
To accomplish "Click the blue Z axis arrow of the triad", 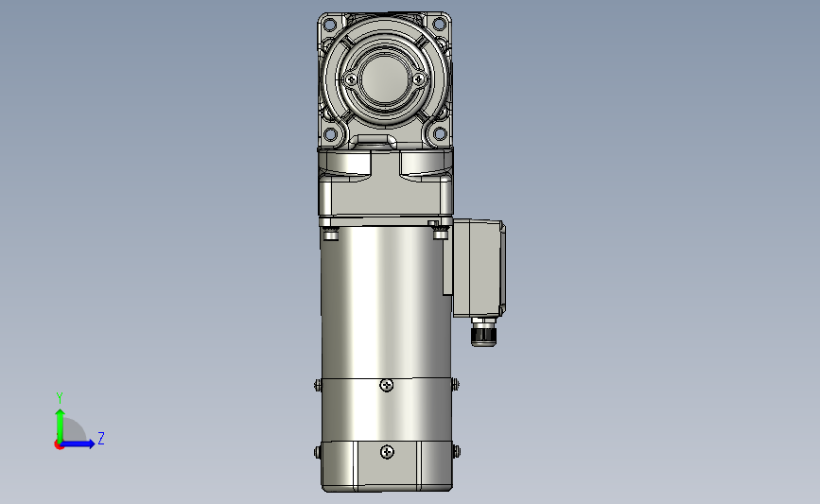I will (79, 443).
